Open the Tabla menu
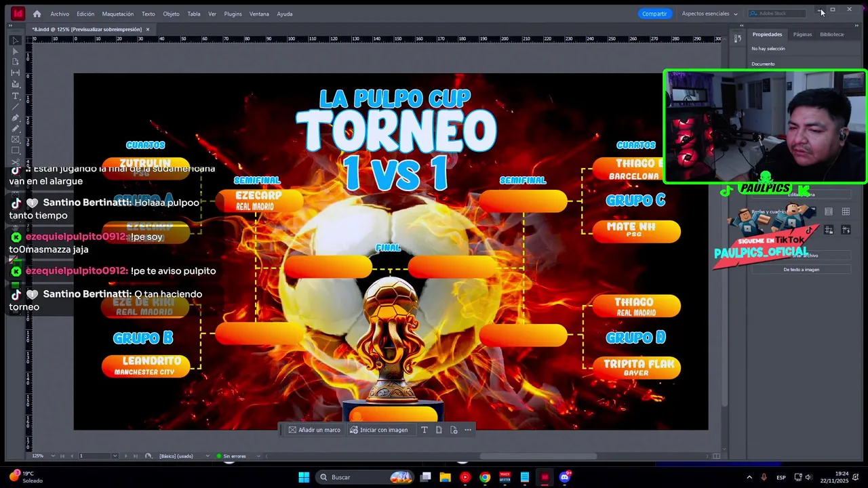This screenshot has width=868, height=488. coord(194,14)
